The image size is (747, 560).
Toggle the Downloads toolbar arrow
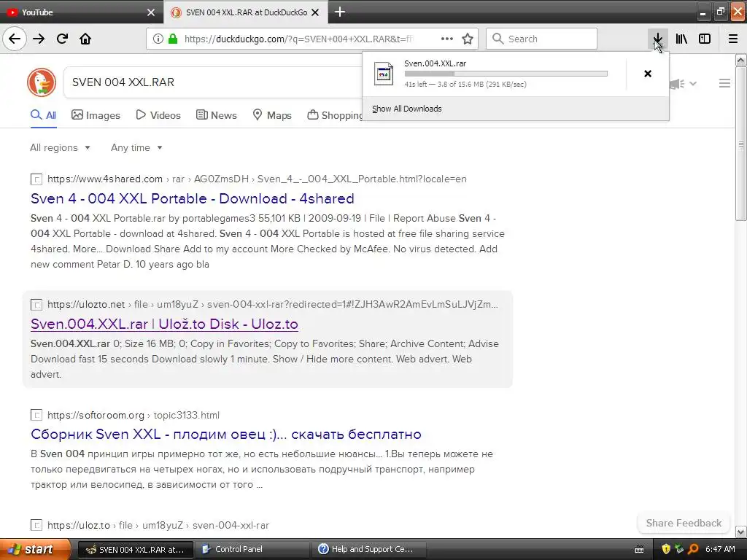point(658,39)
